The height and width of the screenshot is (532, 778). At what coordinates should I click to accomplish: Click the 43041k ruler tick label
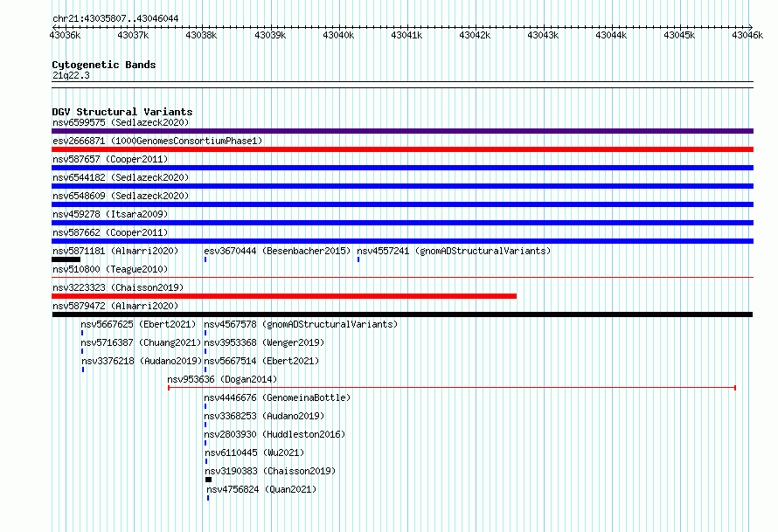click(x=406, y=35)
